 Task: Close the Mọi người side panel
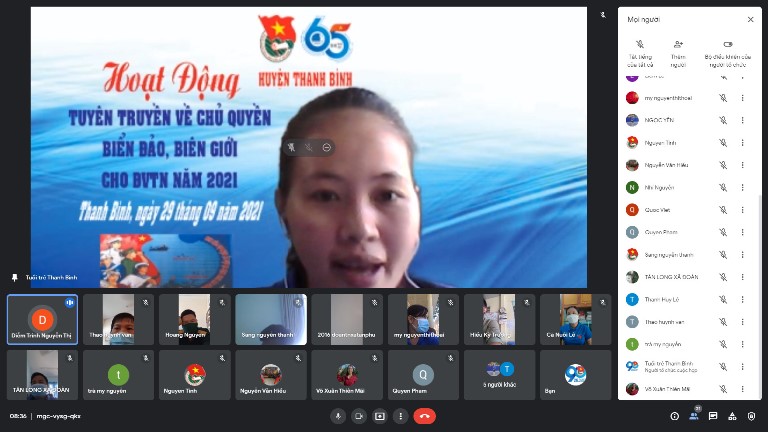(x=750, y=20)
